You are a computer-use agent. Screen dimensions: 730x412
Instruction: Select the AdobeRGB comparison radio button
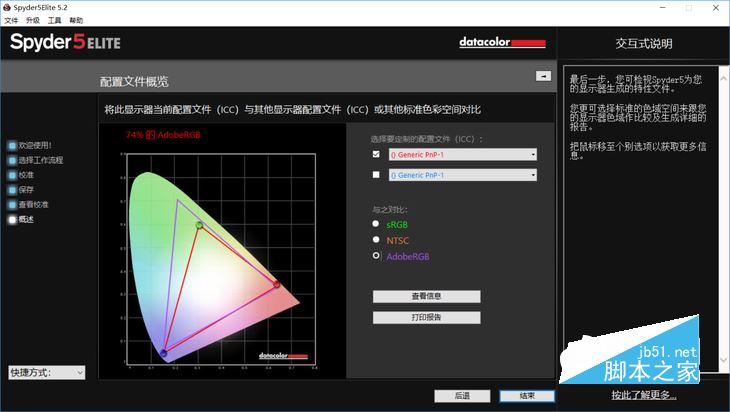coord(376,256)
